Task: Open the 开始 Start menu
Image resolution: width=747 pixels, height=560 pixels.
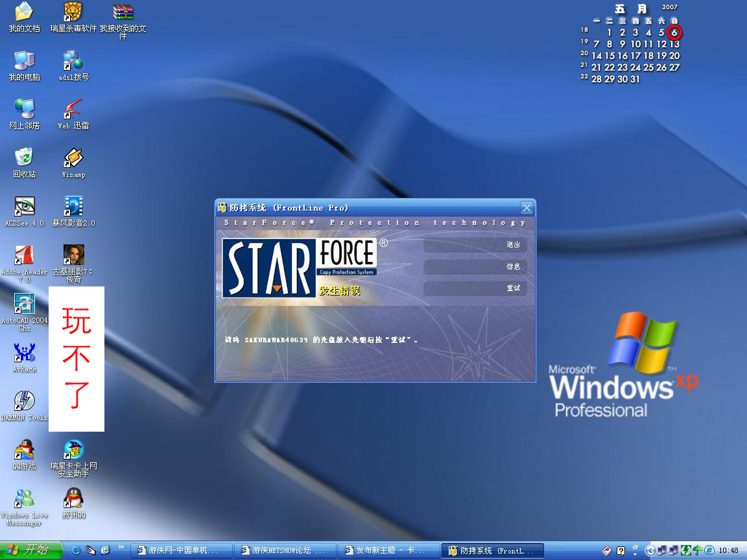Action: tap(31, 550)
